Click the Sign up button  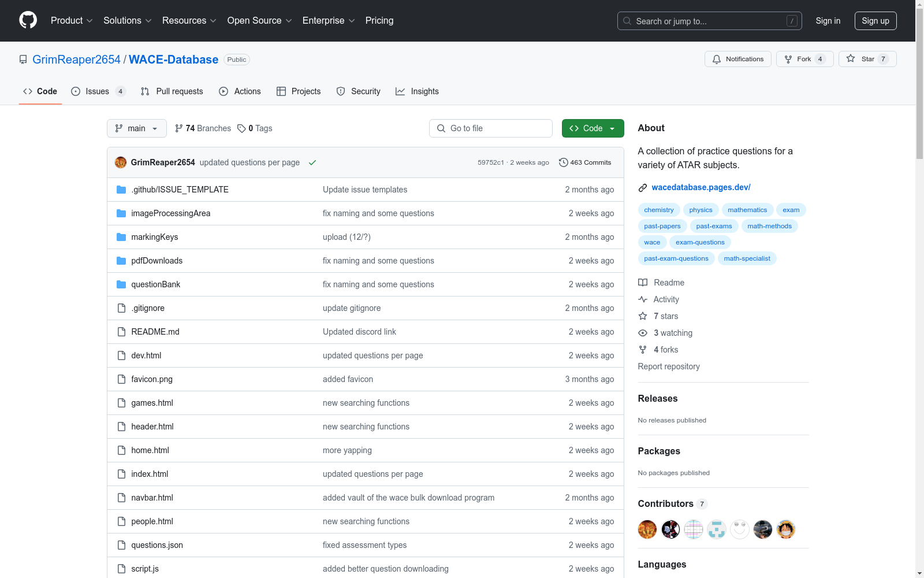coord(875,21)
